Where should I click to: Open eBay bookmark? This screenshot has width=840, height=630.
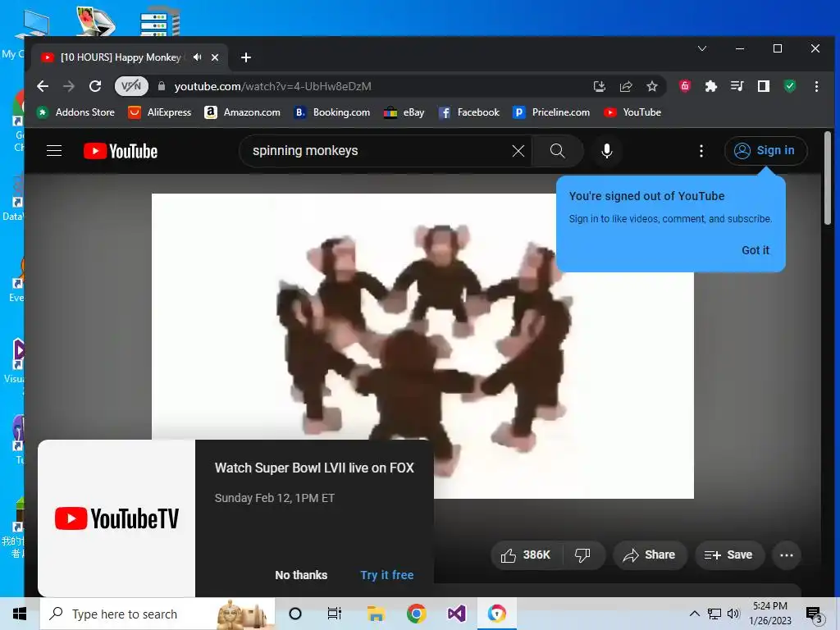pos(404,112)
